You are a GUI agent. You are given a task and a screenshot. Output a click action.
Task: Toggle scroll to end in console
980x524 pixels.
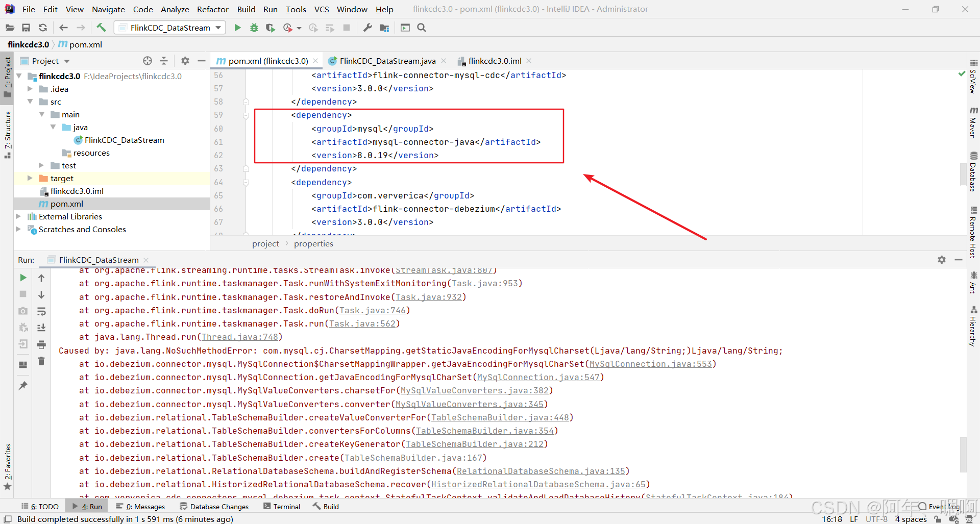(41, 328)
